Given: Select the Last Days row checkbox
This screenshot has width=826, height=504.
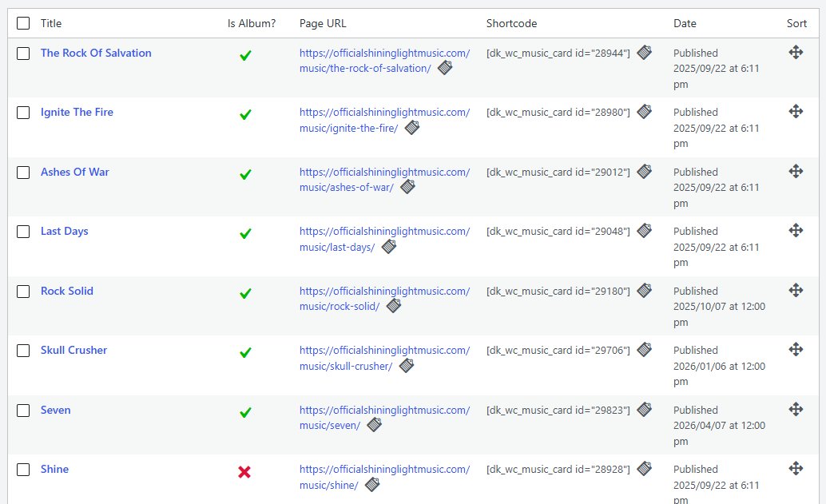Looking at the screenshot, I should point(23,232).
